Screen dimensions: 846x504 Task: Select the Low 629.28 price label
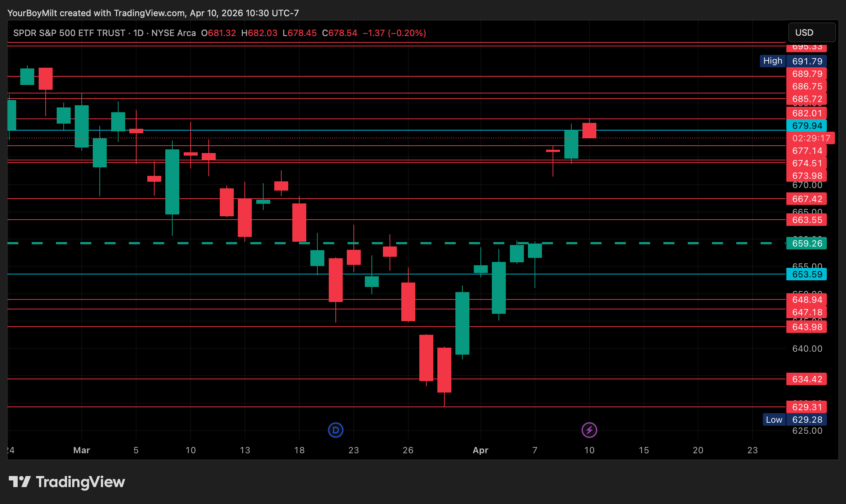[x=806, y=420]
